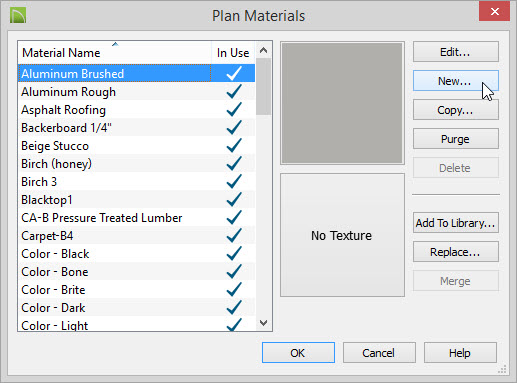517x383 pixels.
Task: Click the In Use checkmark for Carpet-B4
Action: 234,235
